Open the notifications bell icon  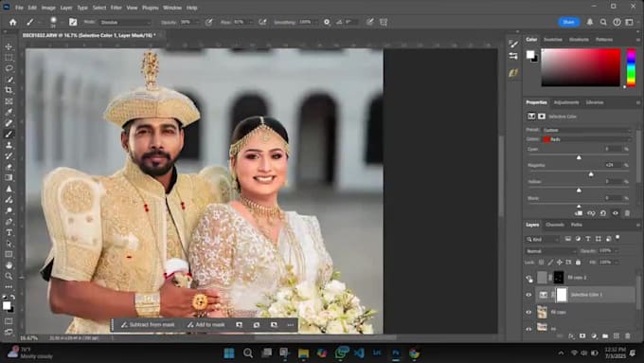pyautogui.click(x=590, y=22)
